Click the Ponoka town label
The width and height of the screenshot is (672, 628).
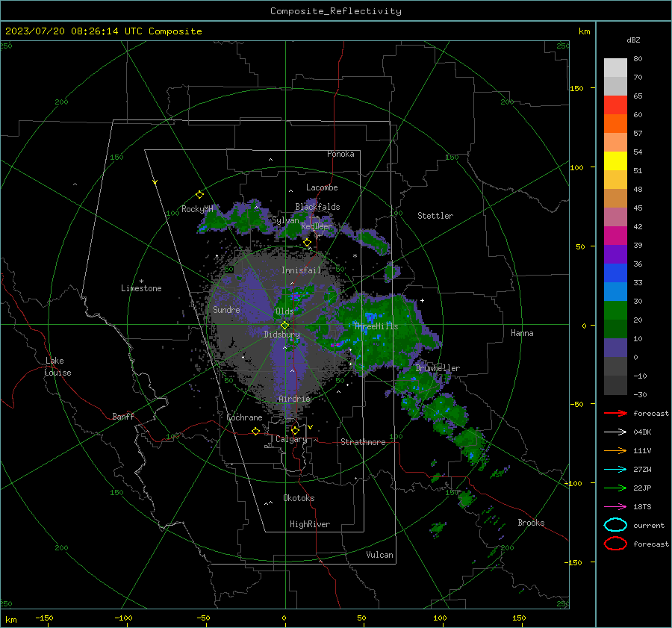coord(340,154)
